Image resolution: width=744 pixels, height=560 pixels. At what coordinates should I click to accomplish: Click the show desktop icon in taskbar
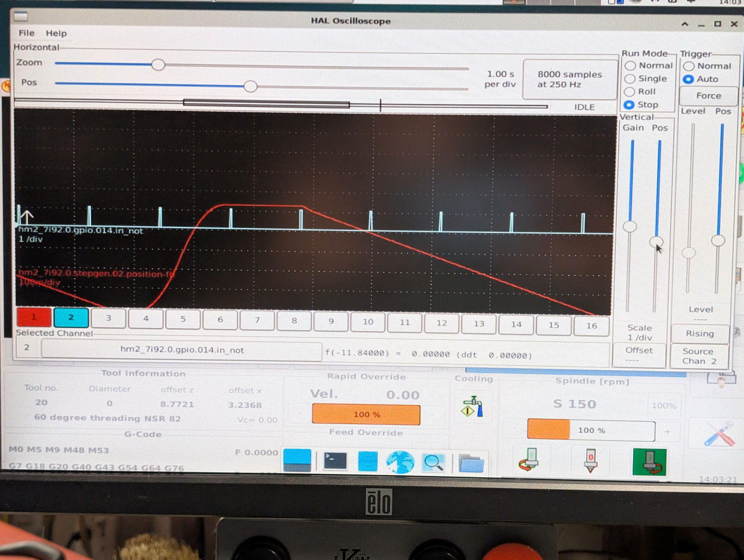pyautogui.click(x=297, y=460)
